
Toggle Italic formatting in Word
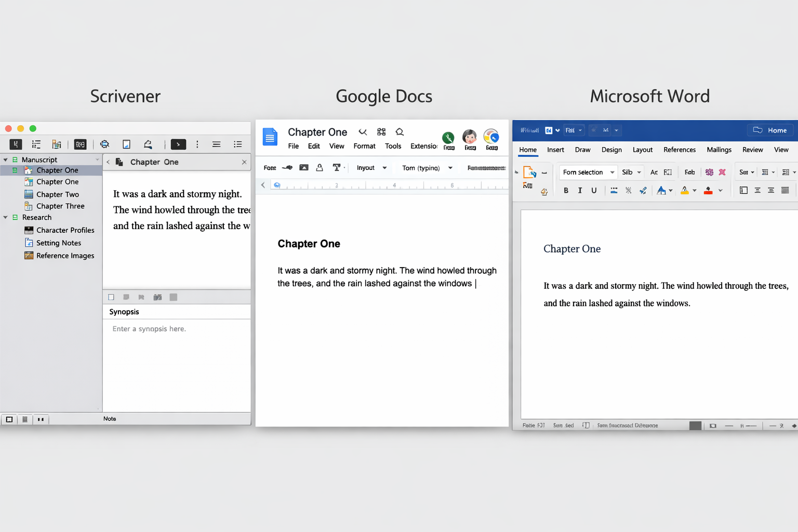(580, 191)
